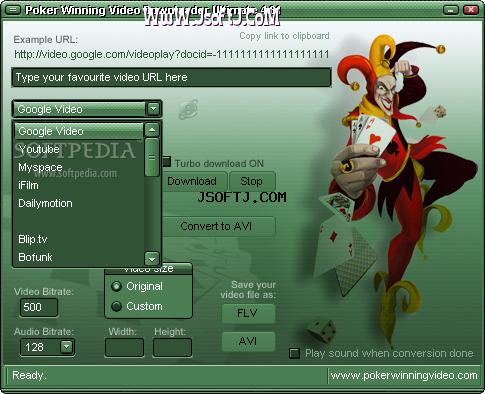Open the title bar system menu icon

[x=13, y=10]
